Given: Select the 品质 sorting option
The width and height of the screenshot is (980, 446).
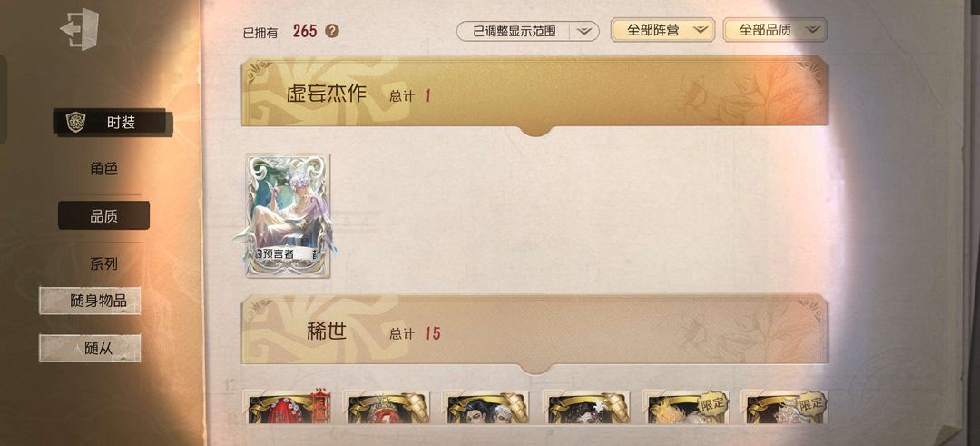Looking at the screenshot, I should pos(103,216).
